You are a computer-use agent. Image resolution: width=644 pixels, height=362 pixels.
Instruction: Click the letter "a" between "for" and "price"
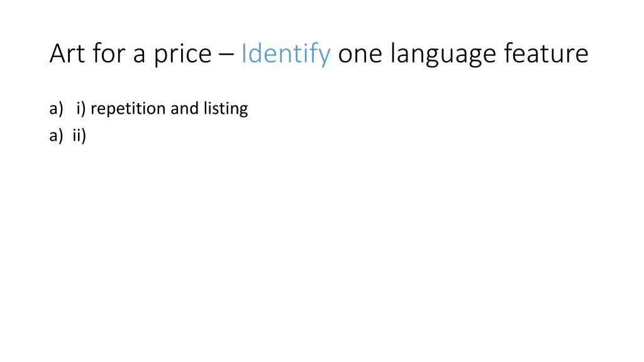tap(139, 56)
